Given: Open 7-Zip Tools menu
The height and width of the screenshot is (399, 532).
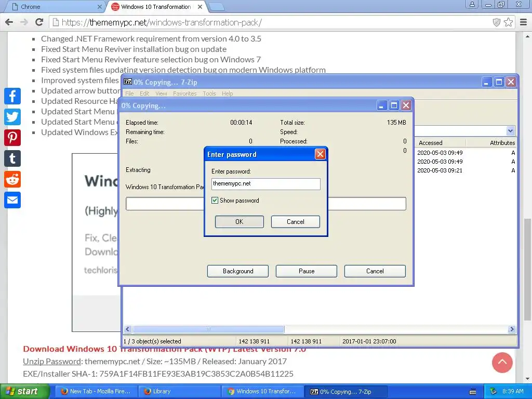Looking at the screenshot, I should tap(209, 94).
